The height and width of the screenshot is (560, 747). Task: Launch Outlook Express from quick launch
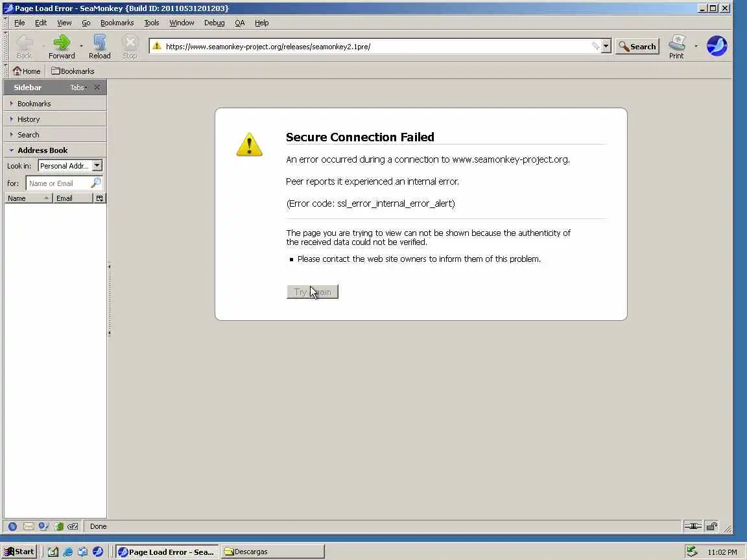click(x=83, y=552)
